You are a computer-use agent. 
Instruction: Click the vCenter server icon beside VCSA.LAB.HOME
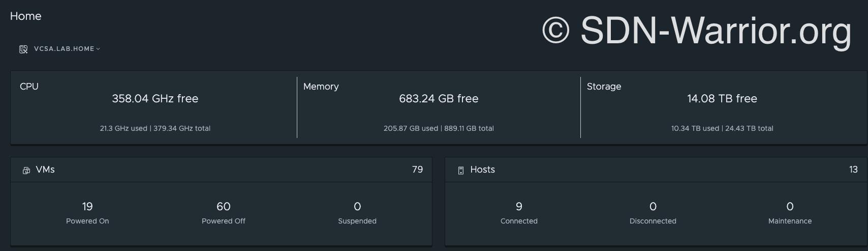coord(23,49)
